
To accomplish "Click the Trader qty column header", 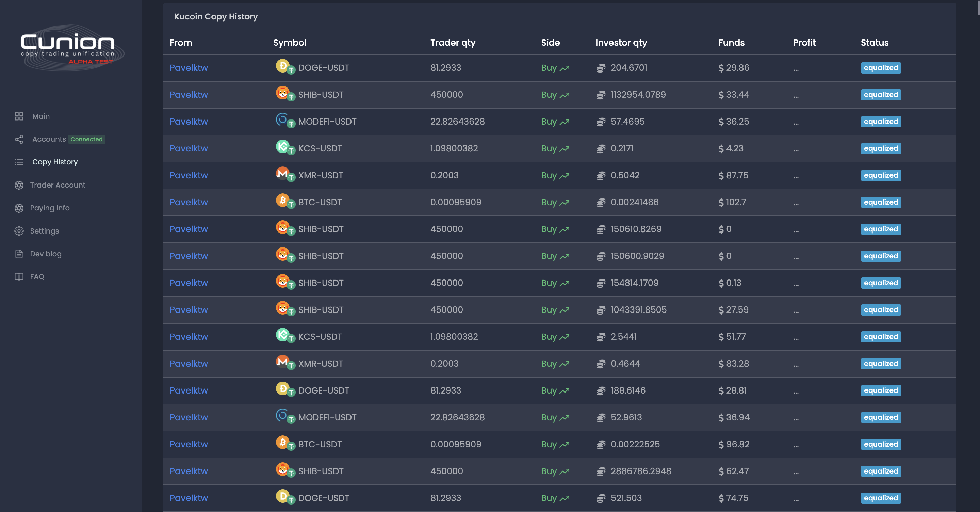I will coord(453,43).
